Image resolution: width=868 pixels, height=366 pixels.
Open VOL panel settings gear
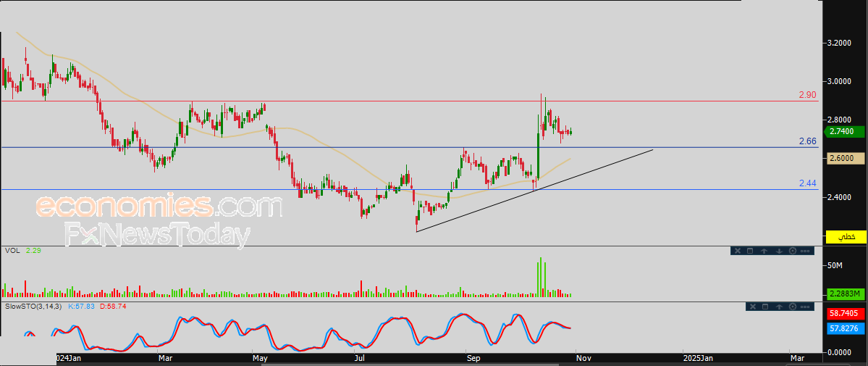click(792, 251)
